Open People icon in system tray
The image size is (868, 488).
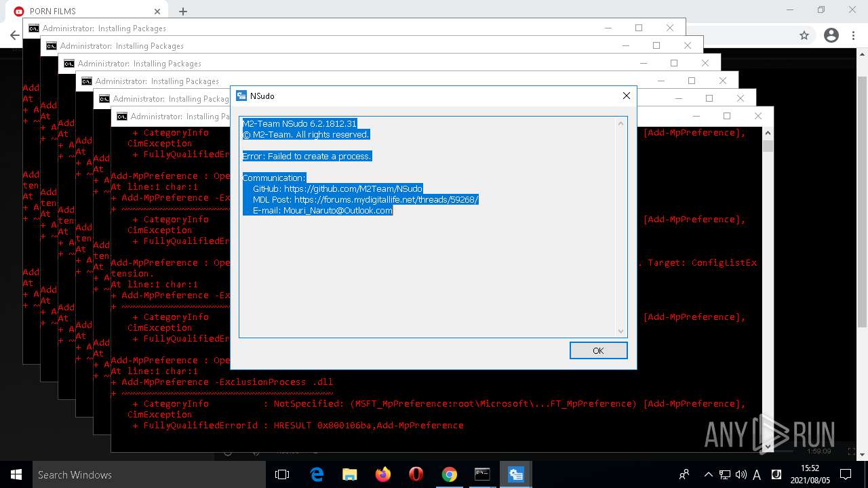pos(684,474)
